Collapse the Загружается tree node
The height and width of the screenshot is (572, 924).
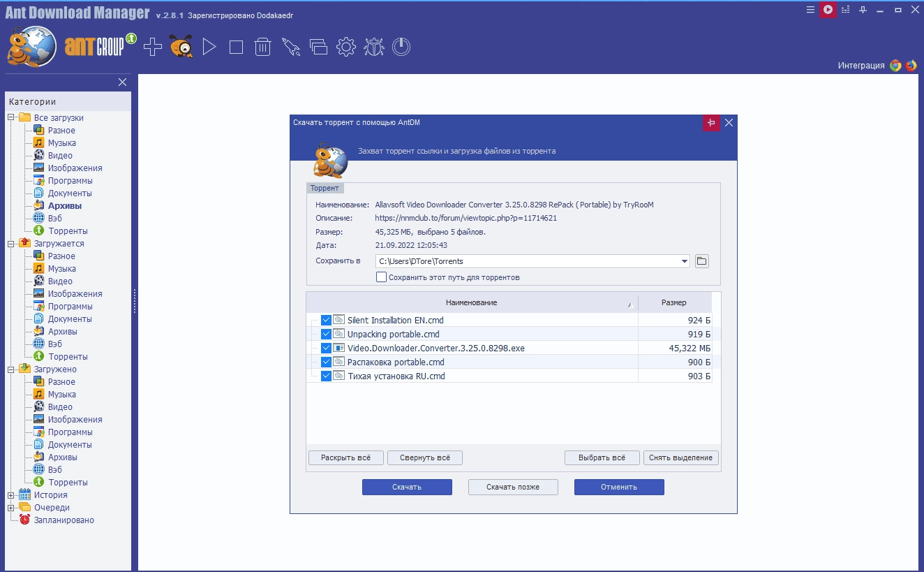click(x=11, y=244)
